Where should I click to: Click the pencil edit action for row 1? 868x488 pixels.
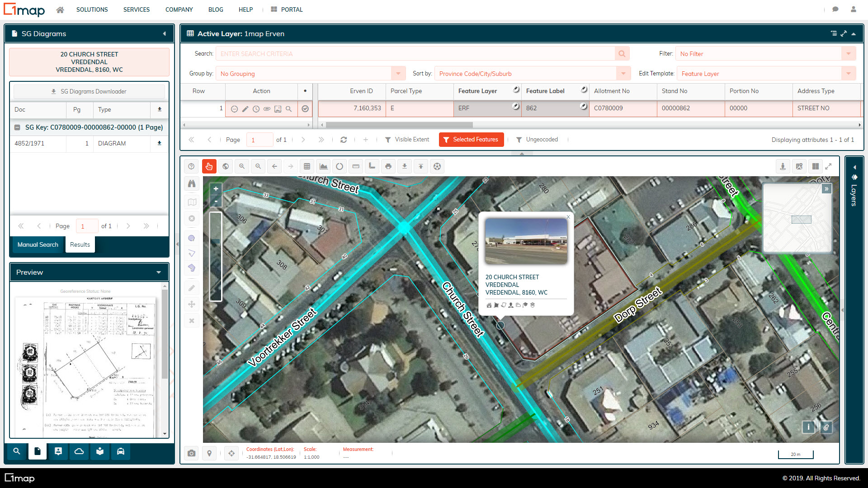[x=245, y=109]
